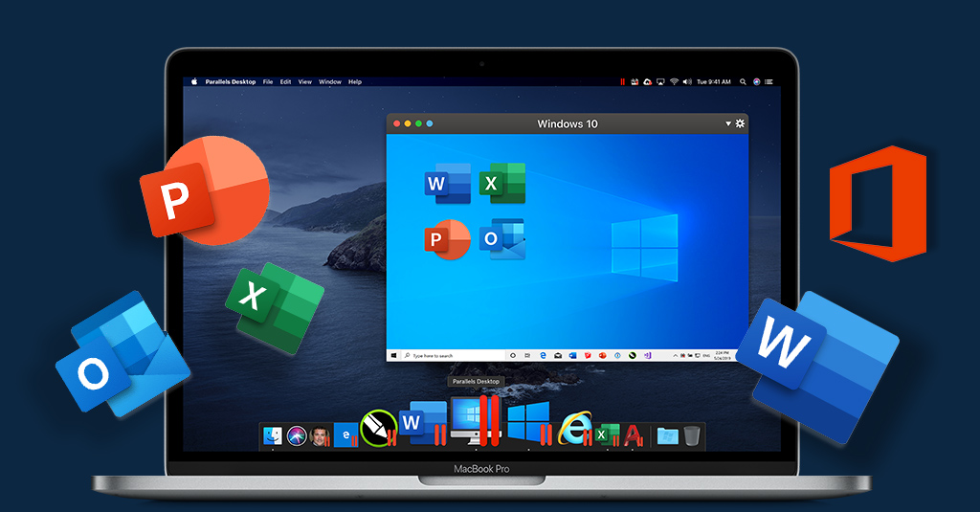Click Siri icon in the macOS menu bar

click(757, 82)
